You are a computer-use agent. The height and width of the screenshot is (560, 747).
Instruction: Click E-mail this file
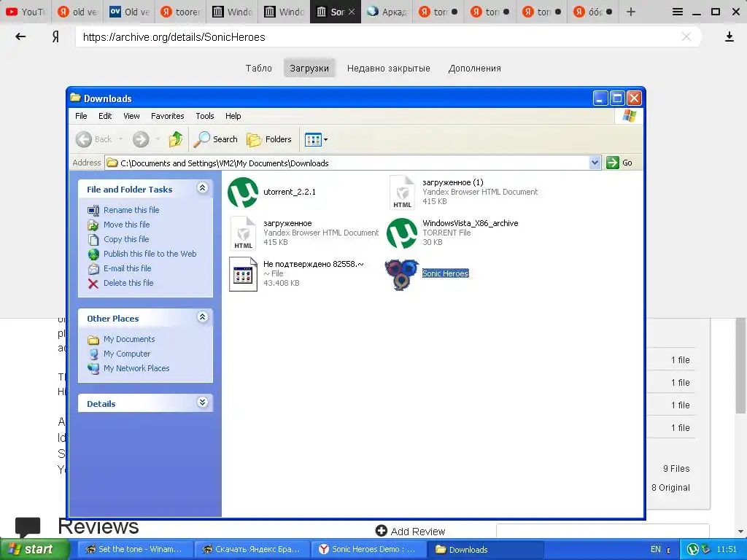coord(127,268)
